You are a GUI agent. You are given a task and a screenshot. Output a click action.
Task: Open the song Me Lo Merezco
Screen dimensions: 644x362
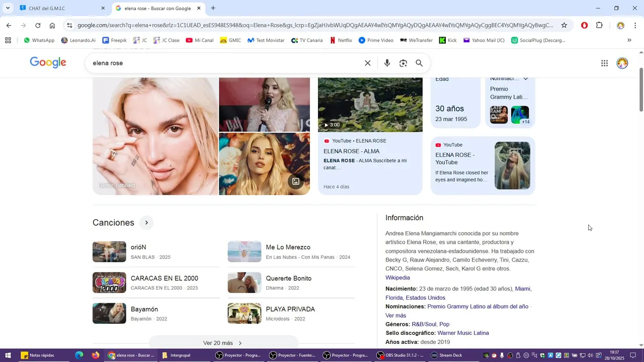tap(291, 252)
